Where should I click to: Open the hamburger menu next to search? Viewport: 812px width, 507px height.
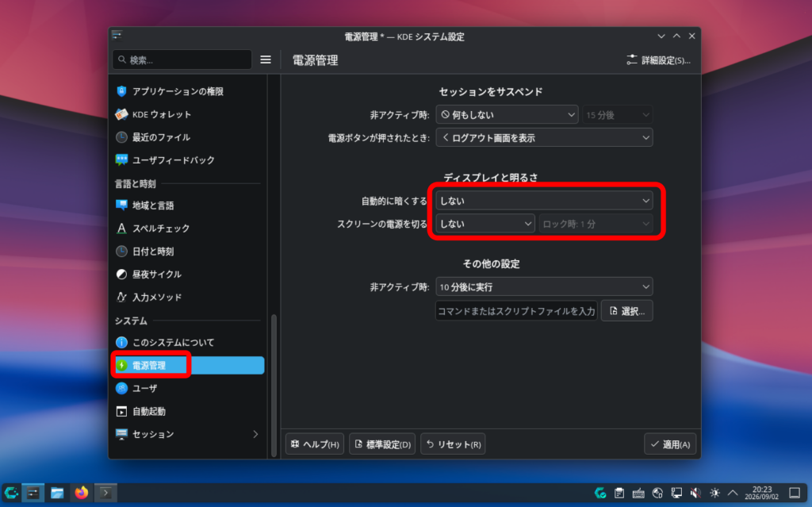pyautogui.click(x=265, y=60)
